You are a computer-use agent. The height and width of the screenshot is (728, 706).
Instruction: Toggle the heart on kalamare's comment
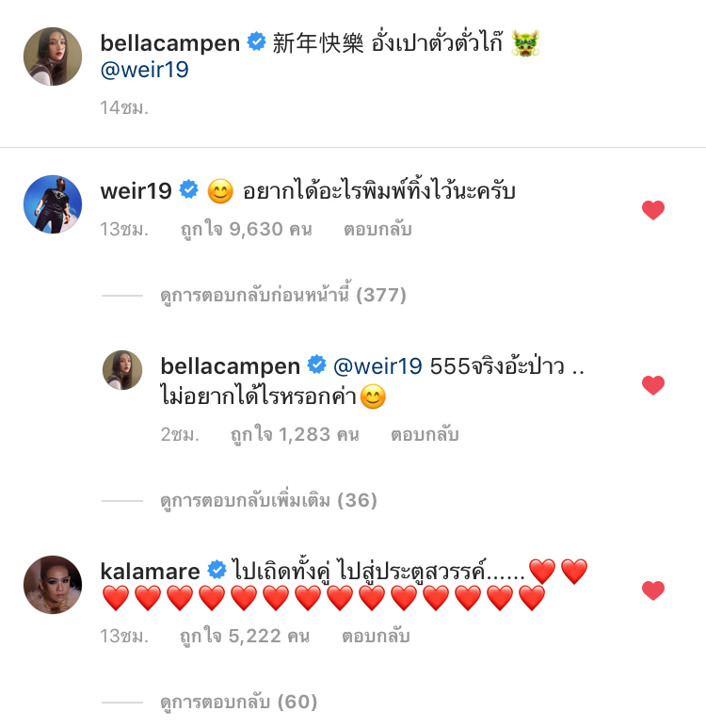pyautogui.click(x=653, y=590)
